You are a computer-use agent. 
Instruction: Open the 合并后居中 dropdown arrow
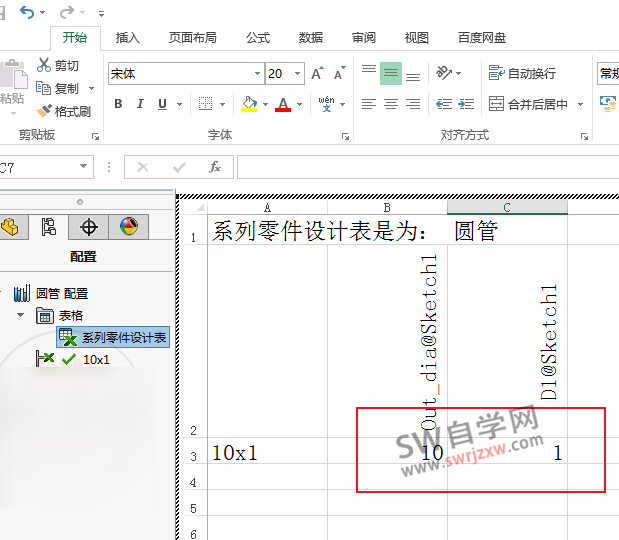click(580, 105)
